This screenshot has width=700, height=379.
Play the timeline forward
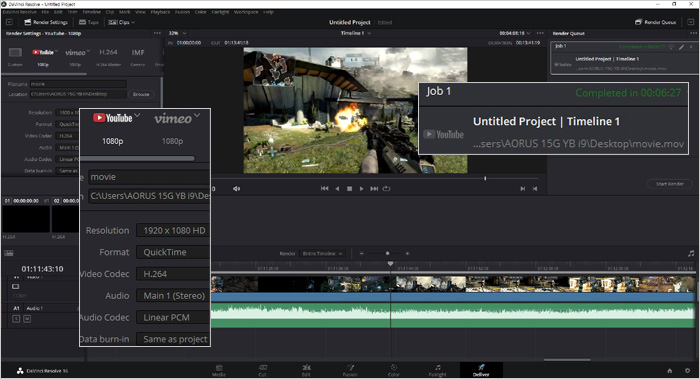click(x=362, y=189)
